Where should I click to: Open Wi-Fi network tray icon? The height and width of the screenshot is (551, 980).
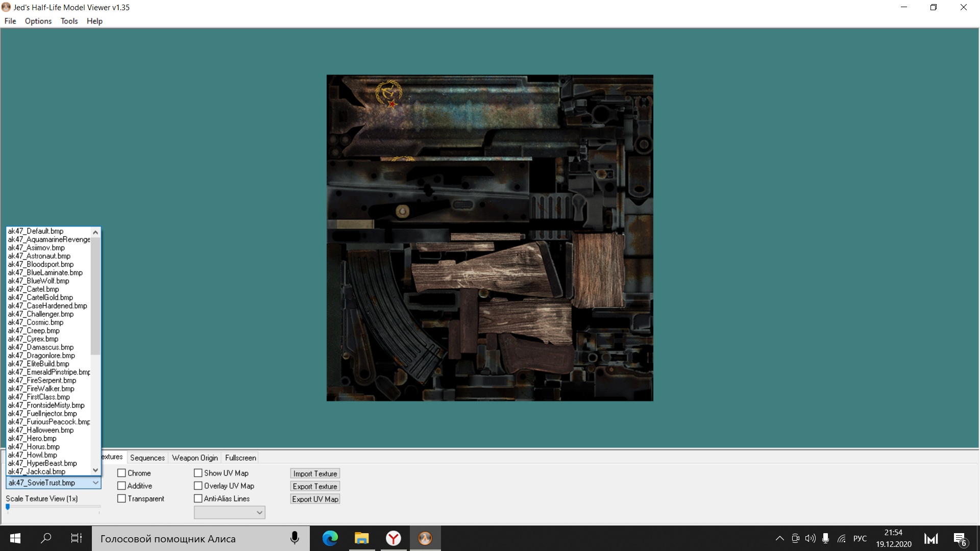(842, 538)
